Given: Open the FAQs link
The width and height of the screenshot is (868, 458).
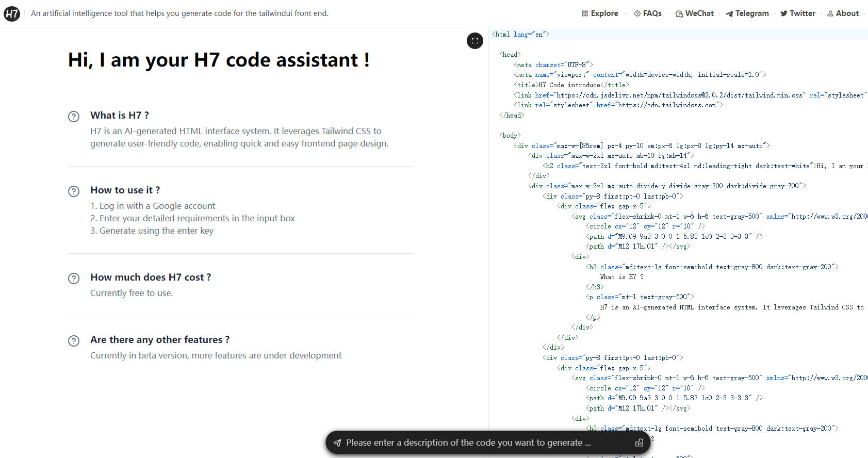Looking at the screenshot, I should 648,13.
